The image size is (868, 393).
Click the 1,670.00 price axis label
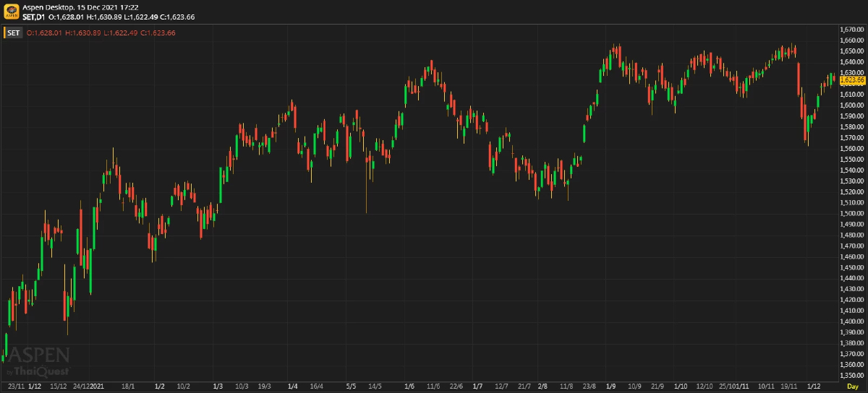point(853,29)
